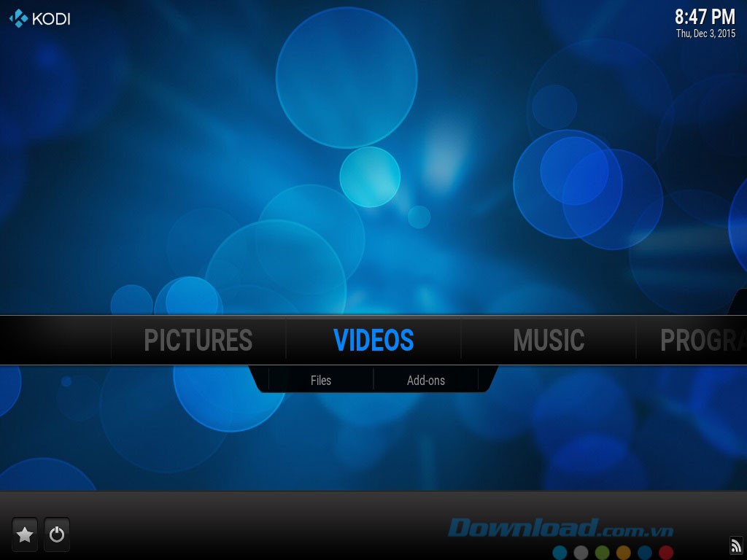Screen dimensions: 747x560
Task: Open the Favorites star icon
Action: point(25,534)
